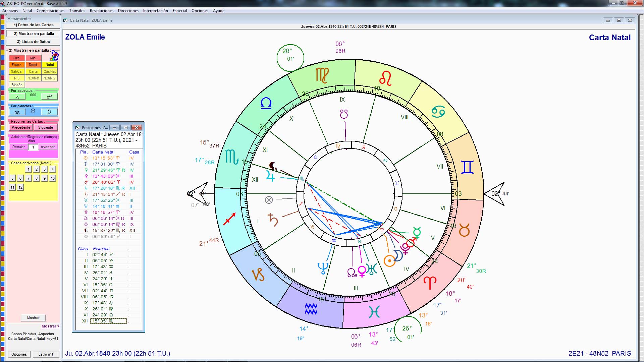Expand the '3) Listas de Datos' section
The width and height of the screenshot is (644, 362).
33,42
